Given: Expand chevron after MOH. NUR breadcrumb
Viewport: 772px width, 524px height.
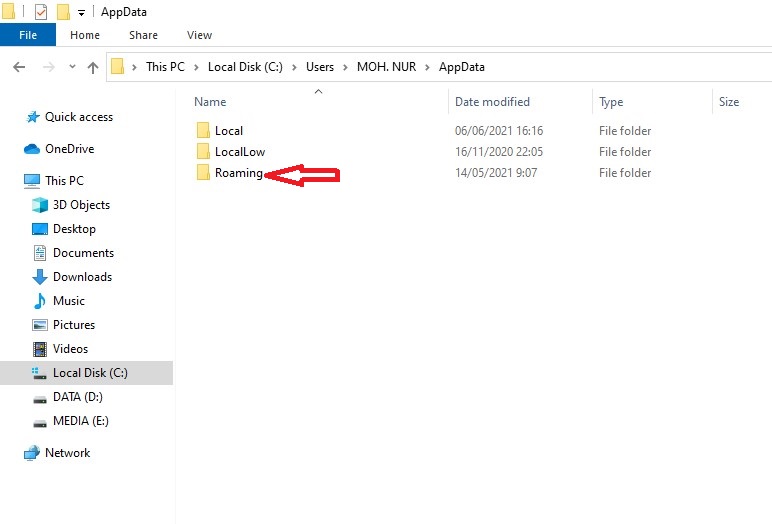Looking at the screenshot, I should 427,67.
